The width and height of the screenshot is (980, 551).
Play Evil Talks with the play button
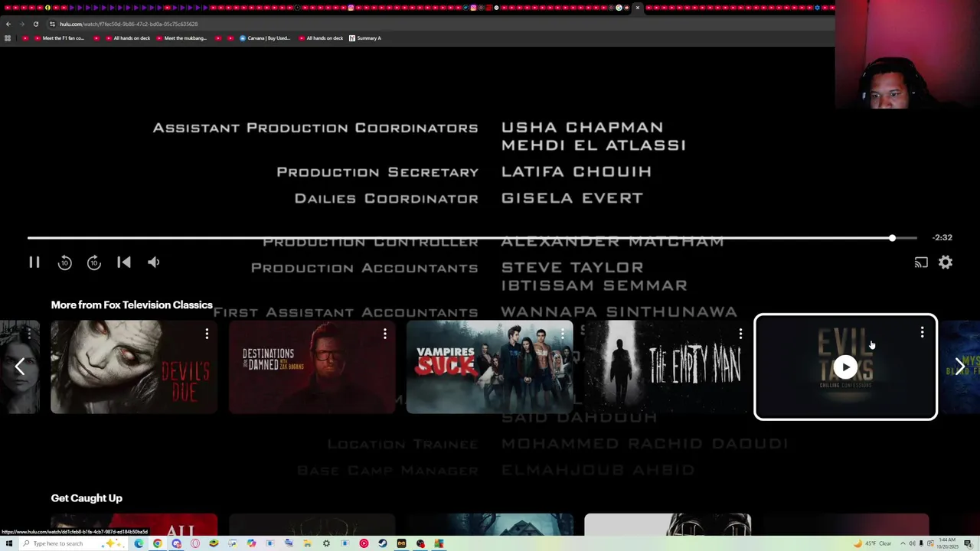pyautogui.click(x=845, y=367)
